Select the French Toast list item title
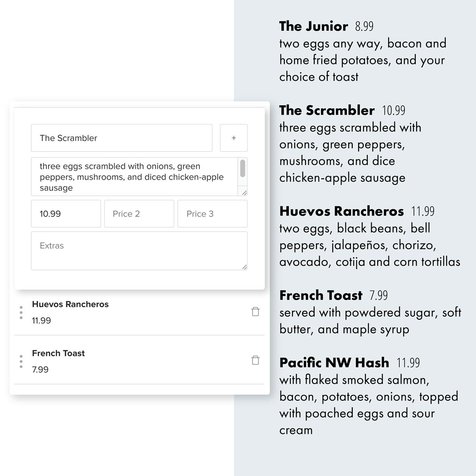The height and width of the screenshot is (476, 476). pyautogui.click(x=58, y=353)
